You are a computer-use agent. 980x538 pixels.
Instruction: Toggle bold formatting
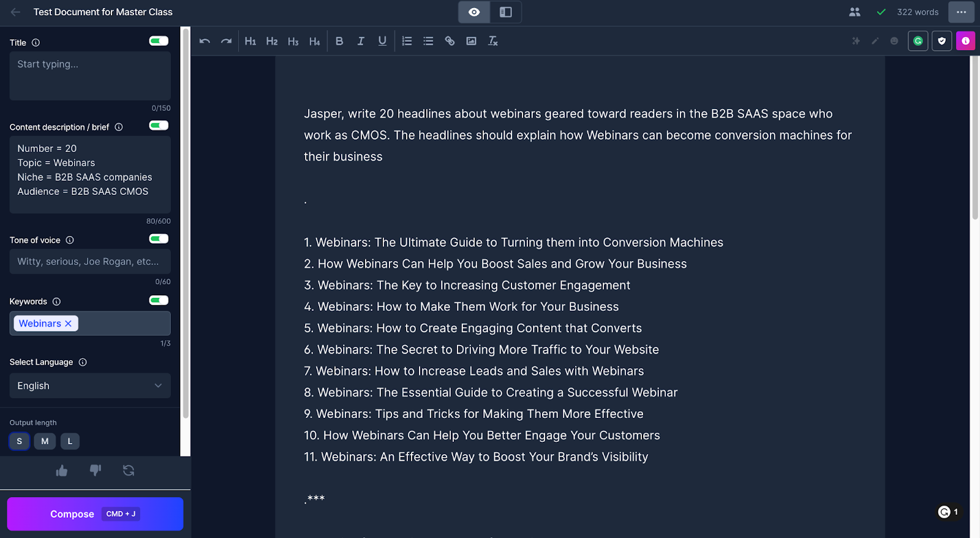339,41
